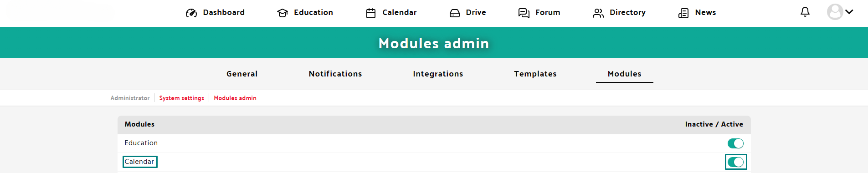
Task: Click the News document icon
Action: (x=683, y=13)
